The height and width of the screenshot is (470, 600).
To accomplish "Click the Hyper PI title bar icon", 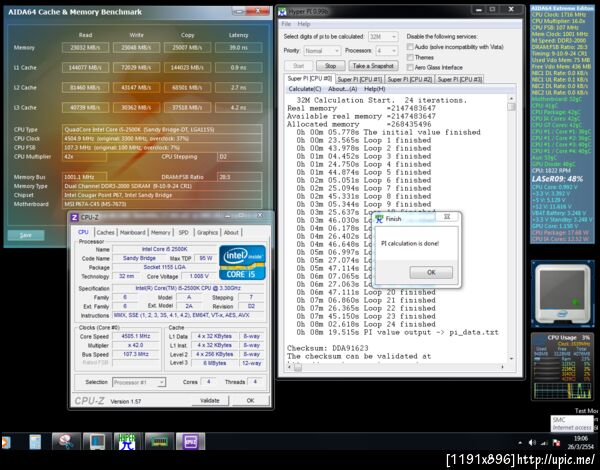I will click(x=282, y=12).
